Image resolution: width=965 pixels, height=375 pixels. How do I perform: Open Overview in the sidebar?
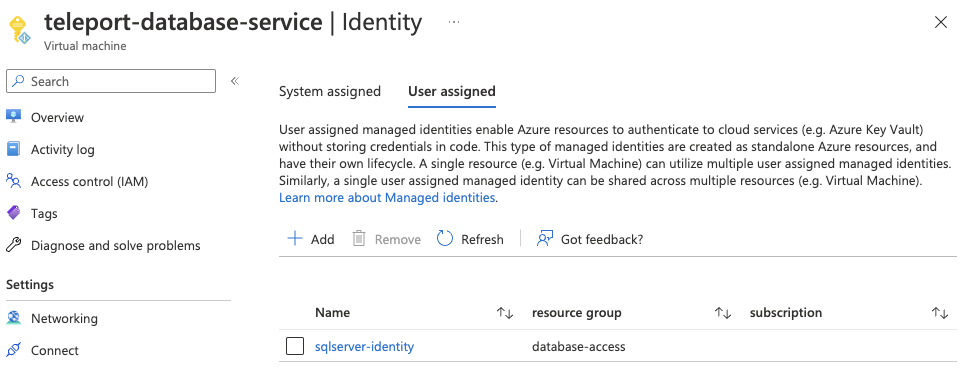point(57,118)
